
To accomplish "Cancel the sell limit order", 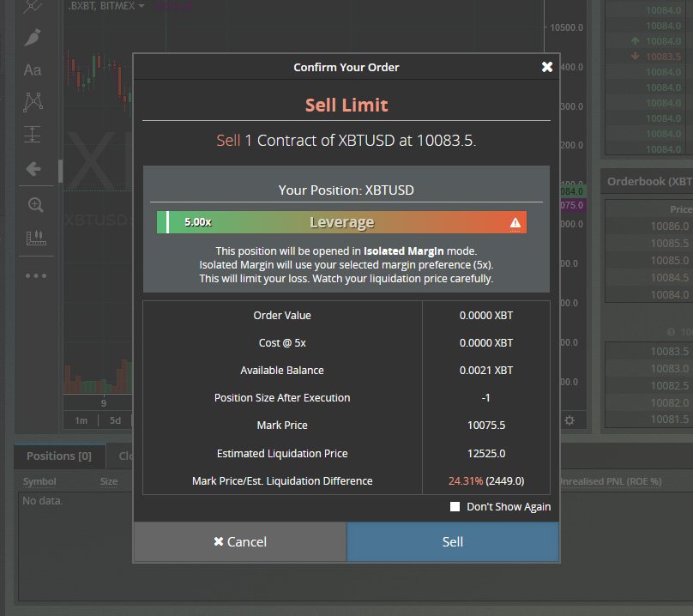I will click(240, 541).
